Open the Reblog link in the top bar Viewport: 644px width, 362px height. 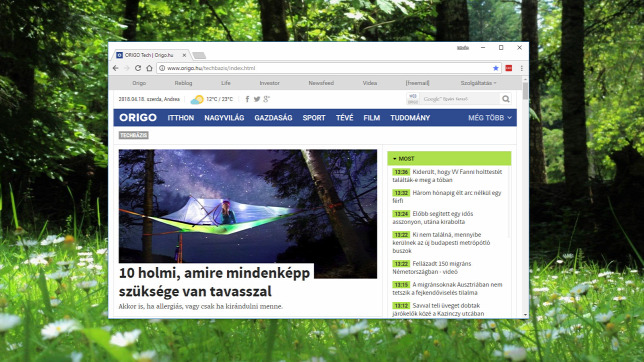click(x=183, y=83)
